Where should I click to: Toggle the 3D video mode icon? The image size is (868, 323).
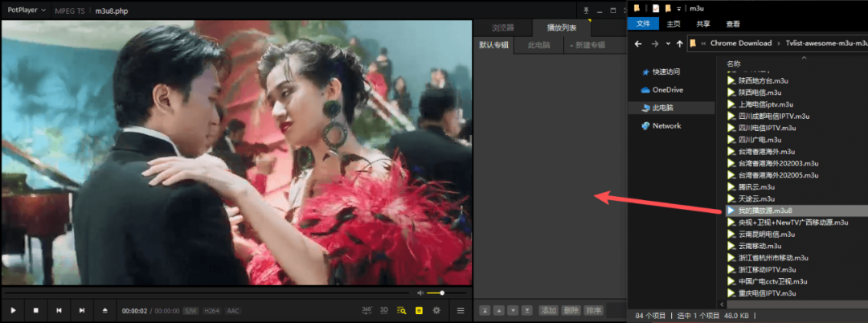point(384,310)
